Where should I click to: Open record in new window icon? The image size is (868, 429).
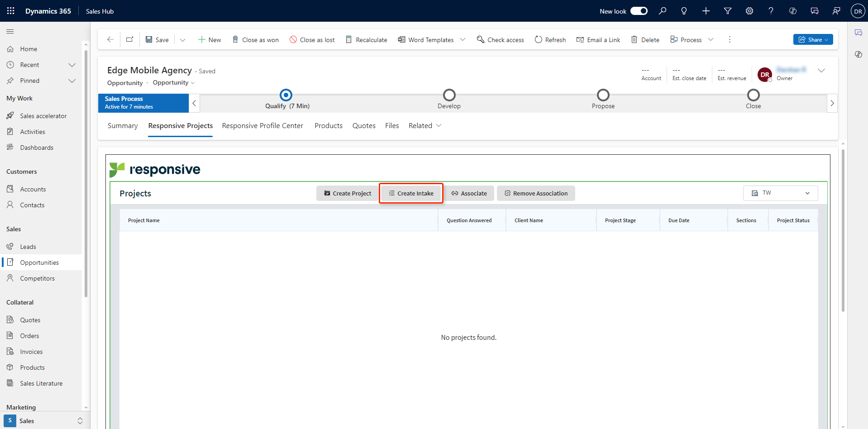tap(130, 39)
